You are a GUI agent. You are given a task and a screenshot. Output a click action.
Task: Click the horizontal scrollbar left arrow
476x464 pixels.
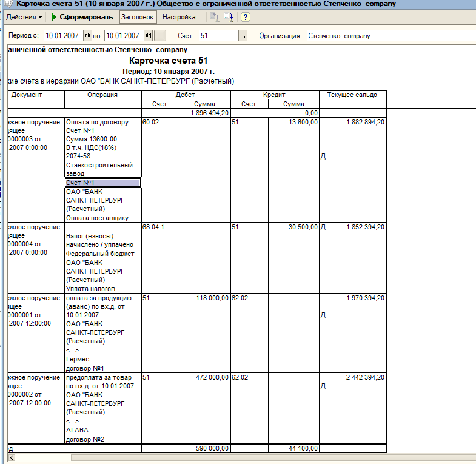[x=12, y=457]
